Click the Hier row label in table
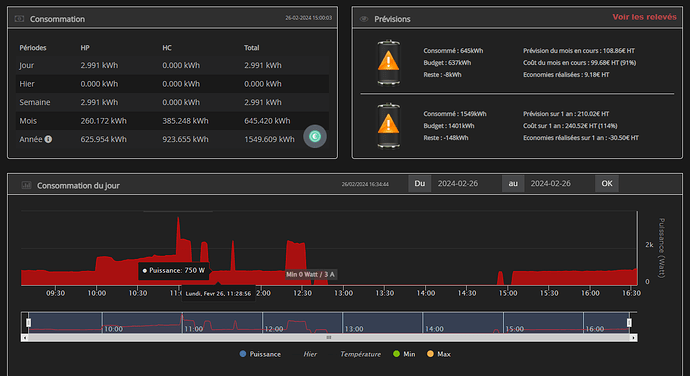This screenshot has width=690, height=376. click(27, 84)
